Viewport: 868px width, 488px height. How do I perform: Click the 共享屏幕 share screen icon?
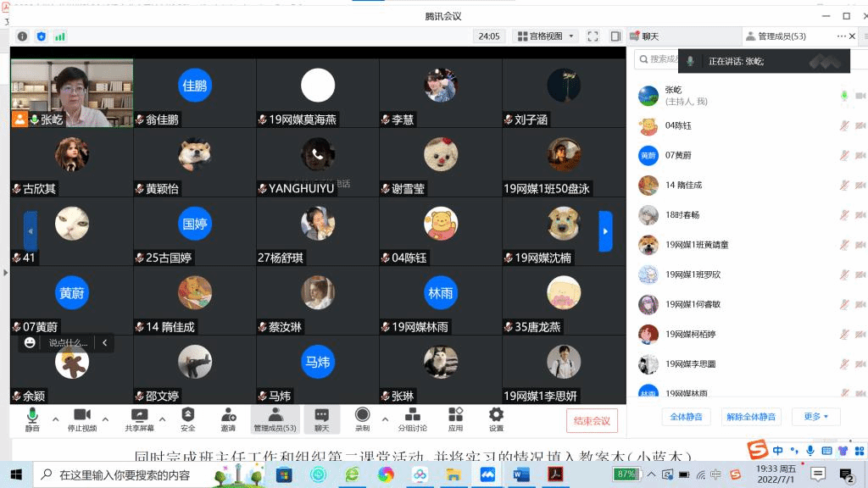(x=140, y=414)
